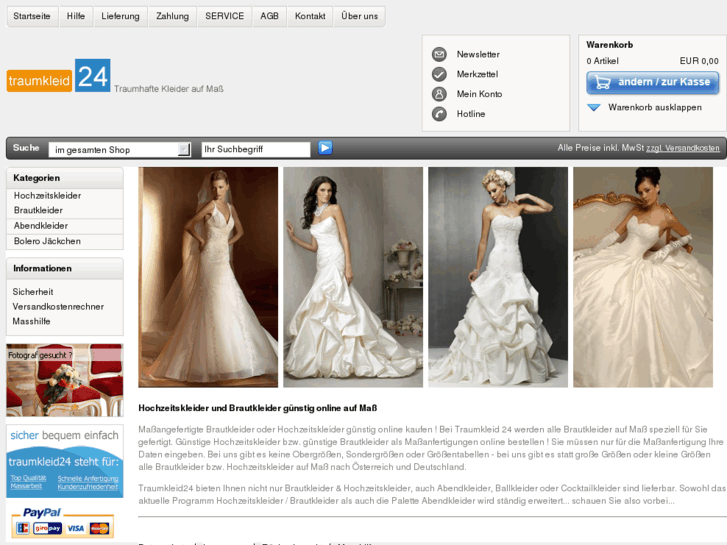This screenshot has width=727, height=545.
Task: Click the MasterCard payment icon
Action: coord(99,528)
